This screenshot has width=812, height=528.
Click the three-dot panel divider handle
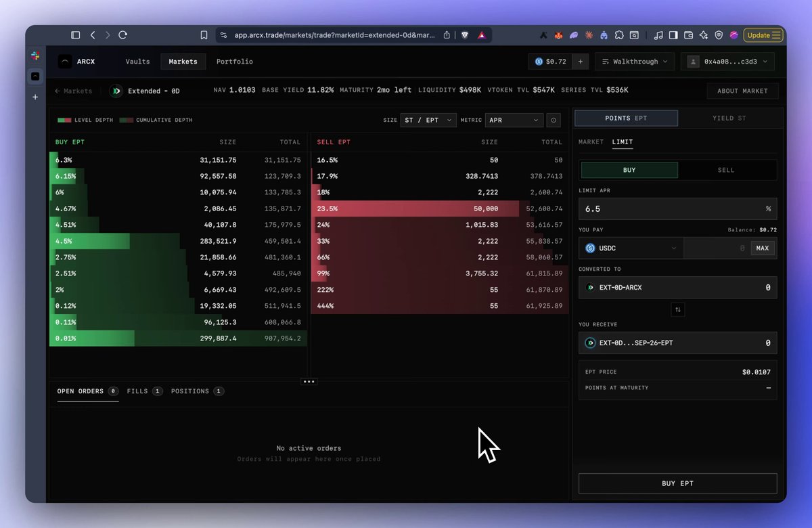pos(309,382)
